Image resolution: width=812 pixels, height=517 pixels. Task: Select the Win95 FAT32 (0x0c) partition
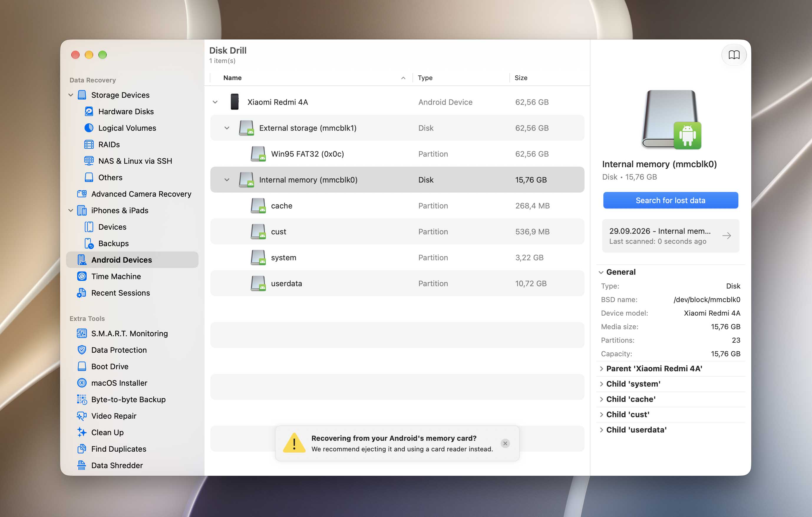(397, 154)
